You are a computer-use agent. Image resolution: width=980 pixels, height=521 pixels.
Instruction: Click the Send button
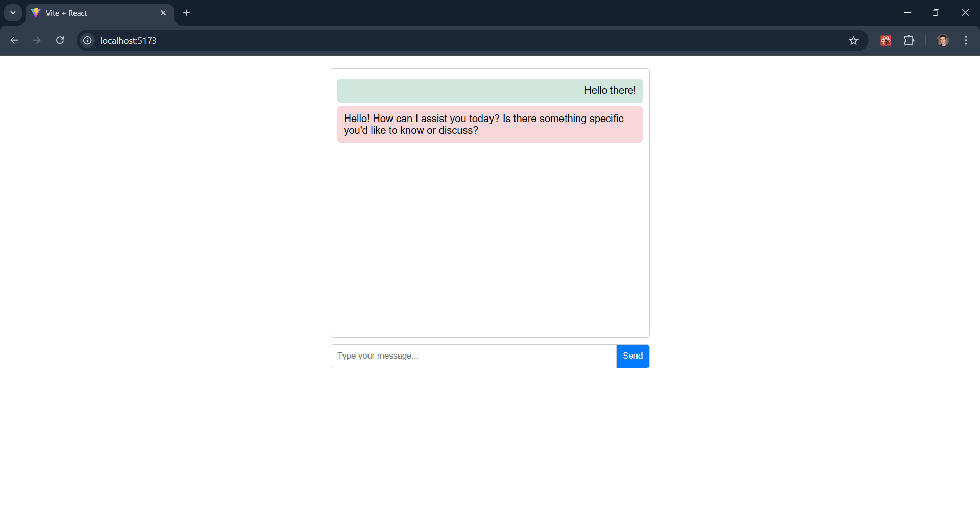click(632, 356)
